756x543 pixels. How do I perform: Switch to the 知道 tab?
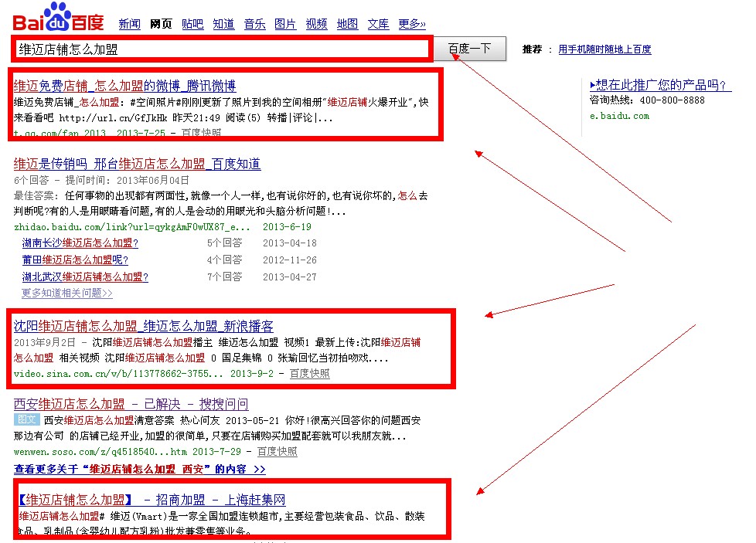click(223, 24)
